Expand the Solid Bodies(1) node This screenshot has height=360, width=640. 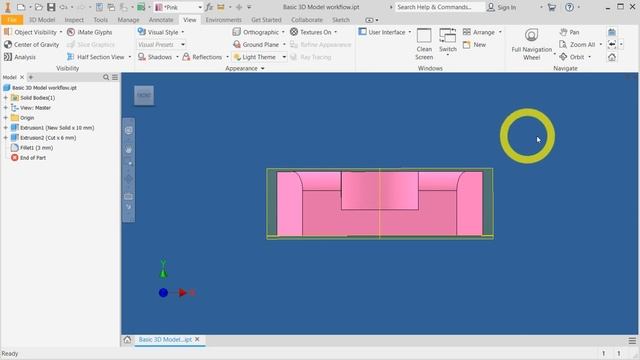6,98
